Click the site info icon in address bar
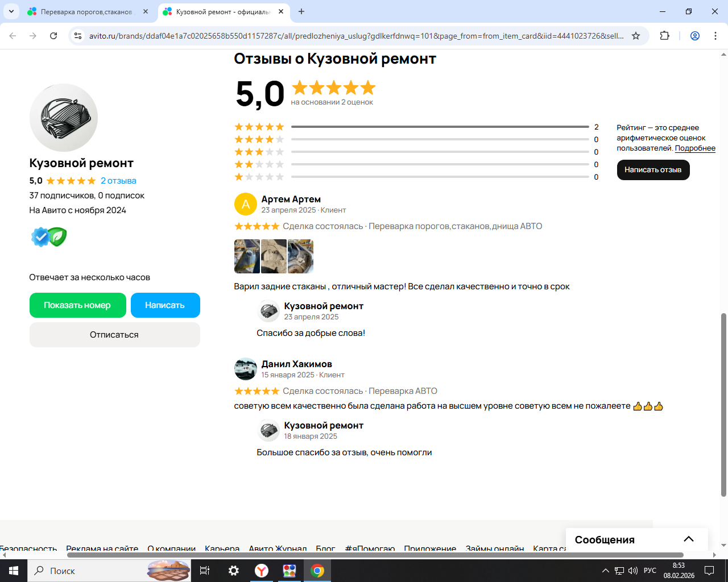The image size is (728, 582). [78, 36]
